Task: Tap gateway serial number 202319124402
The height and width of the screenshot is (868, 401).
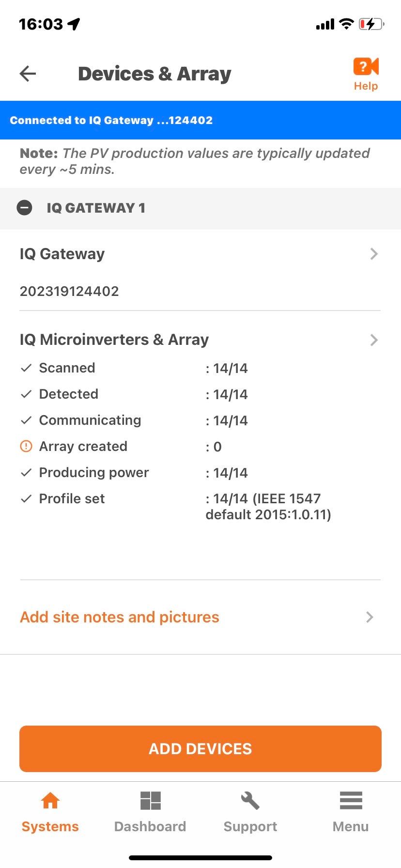Action: click(x=69, y=291)
